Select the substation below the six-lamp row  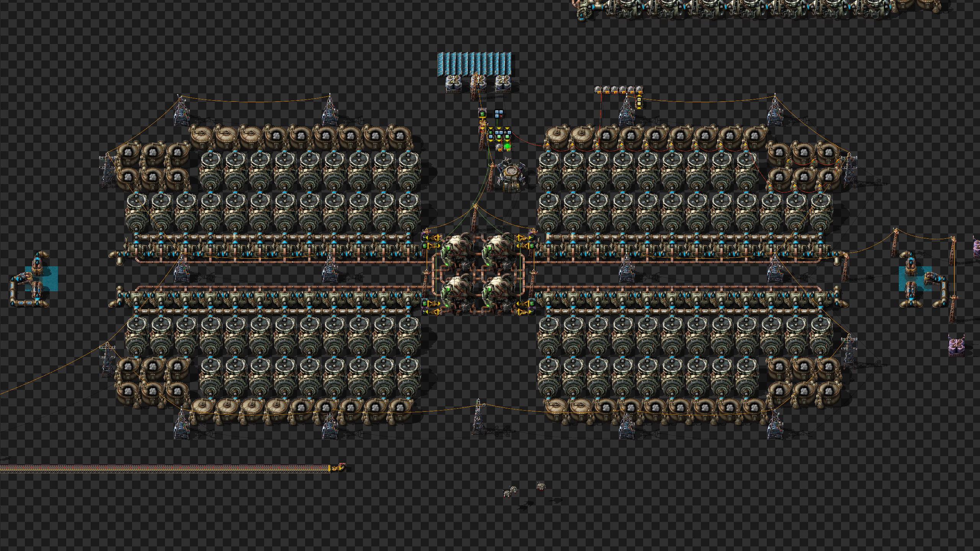[627, 111]
